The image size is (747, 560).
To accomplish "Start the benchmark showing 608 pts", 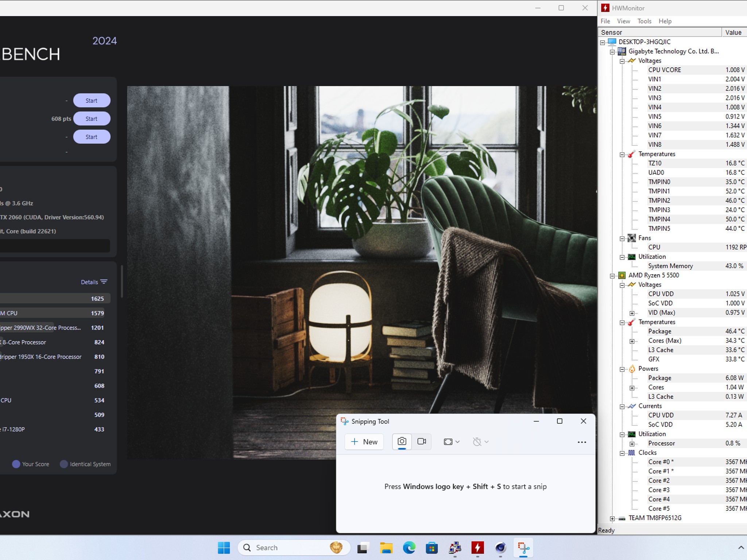I will (x=92, y=119).
